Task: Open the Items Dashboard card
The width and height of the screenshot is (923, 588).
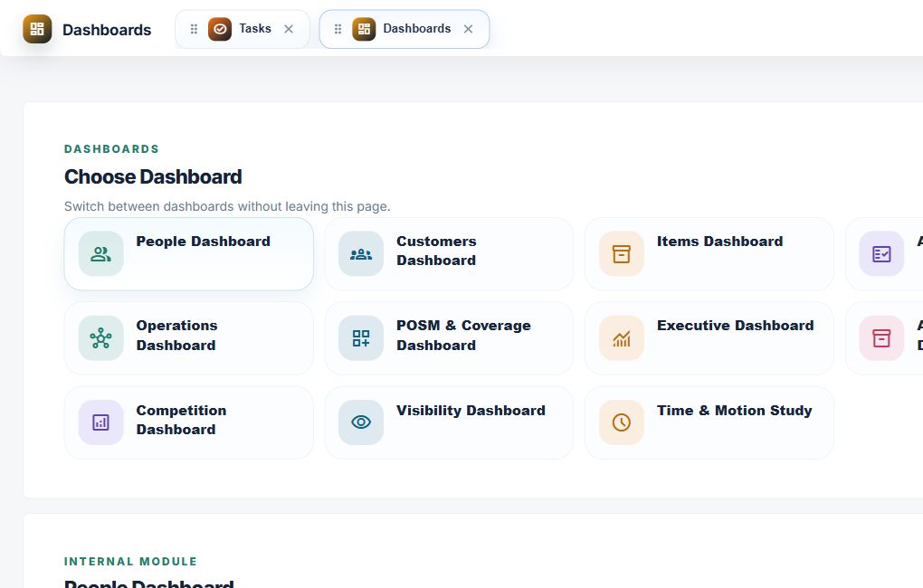Action: tap(709, 253)
